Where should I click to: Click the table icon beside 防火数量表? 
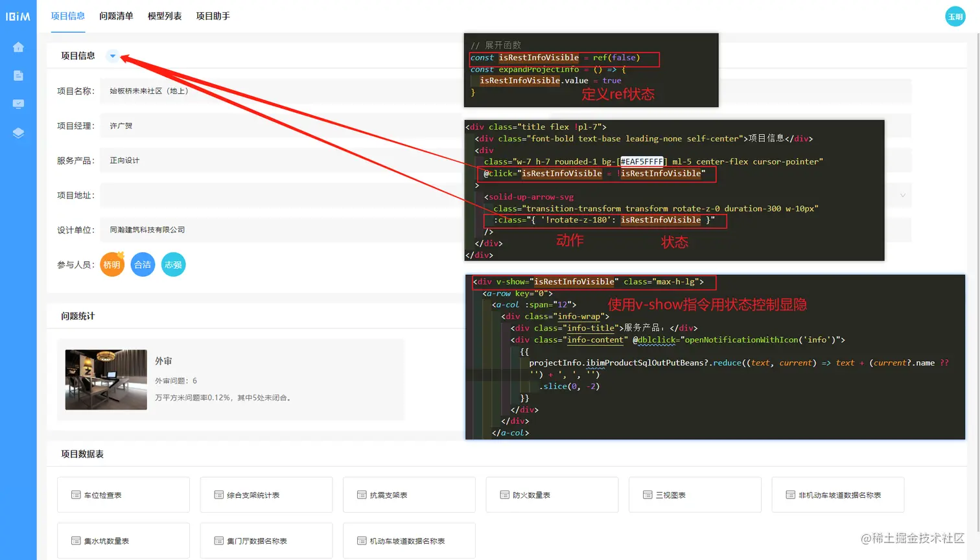[x=505, y=495]
